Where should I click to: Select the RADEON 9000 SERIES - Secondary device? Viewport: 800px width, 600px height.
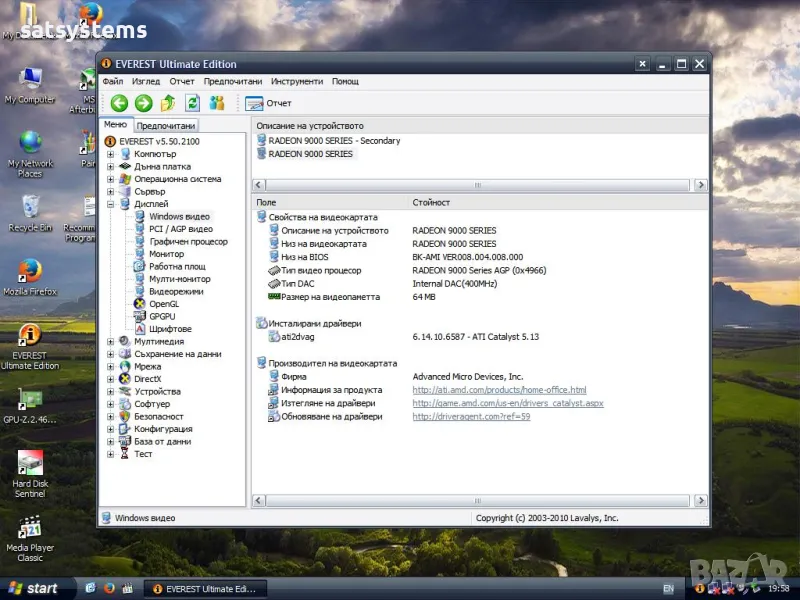tap(333, 141)
